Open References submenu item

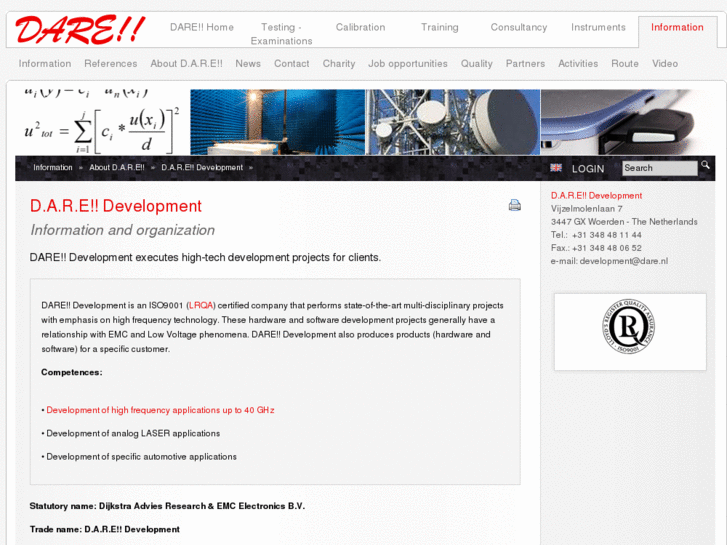click(x=111, y=64)
